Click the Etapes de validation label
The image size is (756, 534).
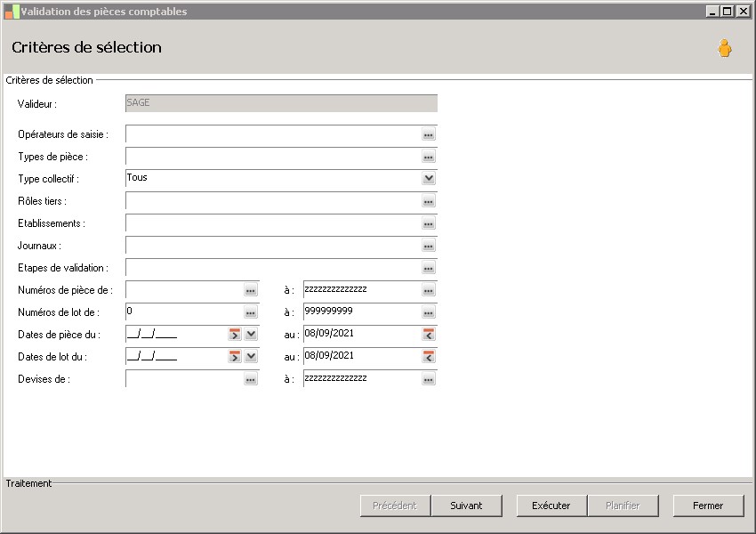[x=62, y=268]
